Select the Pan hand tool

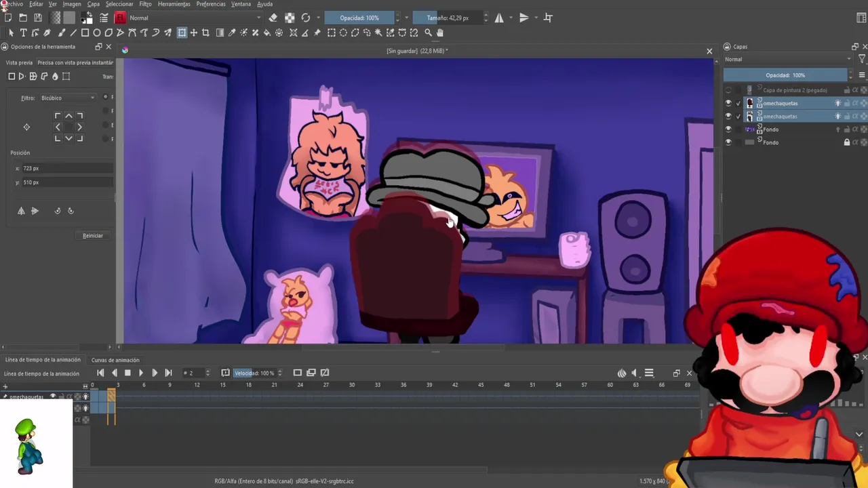(440, 33)
